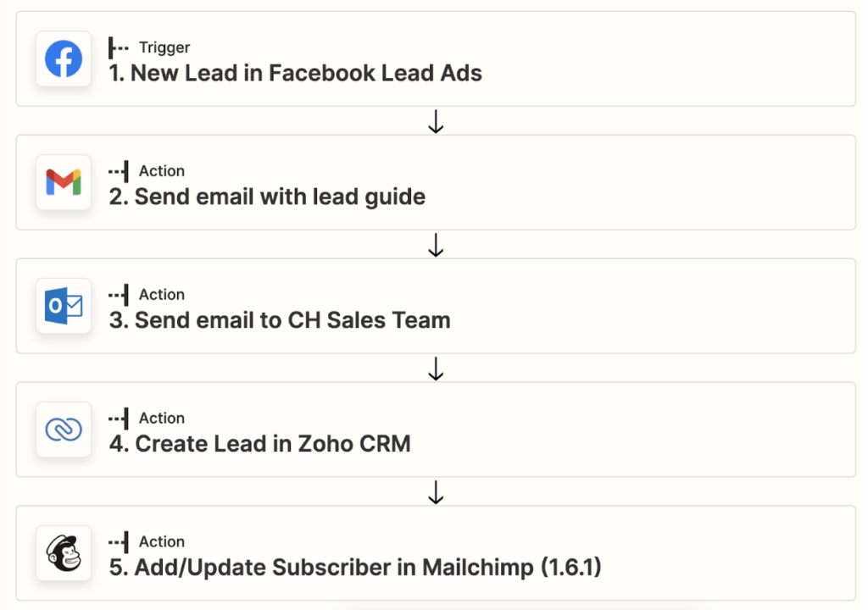Click the action symbol in step 2
Image resolution: width=868 pixels, height=610 pixels.
click(x=119, y=171)
